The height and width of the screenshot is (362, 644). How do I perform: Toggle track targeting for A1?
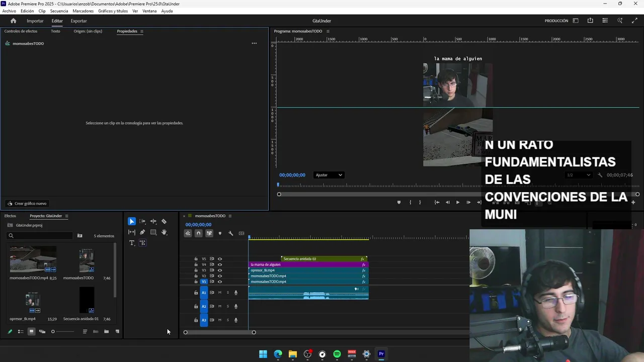pos(204,293)
